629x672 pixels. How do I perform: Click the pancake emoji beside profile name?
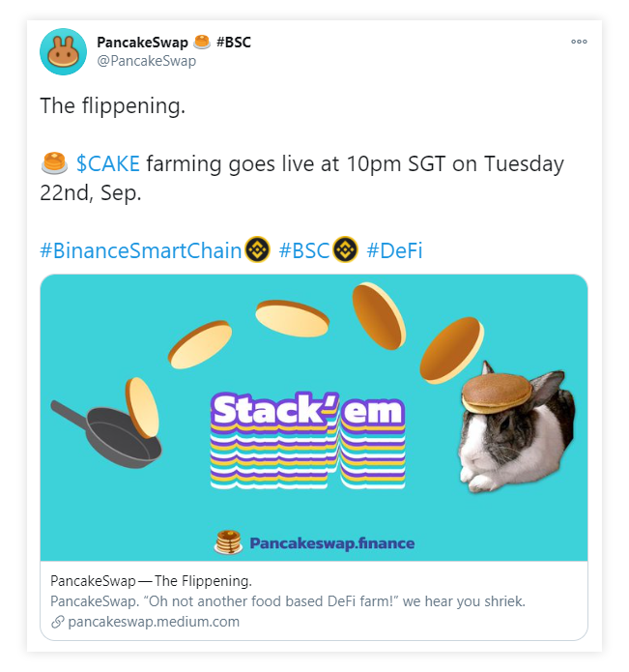tap(202, 42)
